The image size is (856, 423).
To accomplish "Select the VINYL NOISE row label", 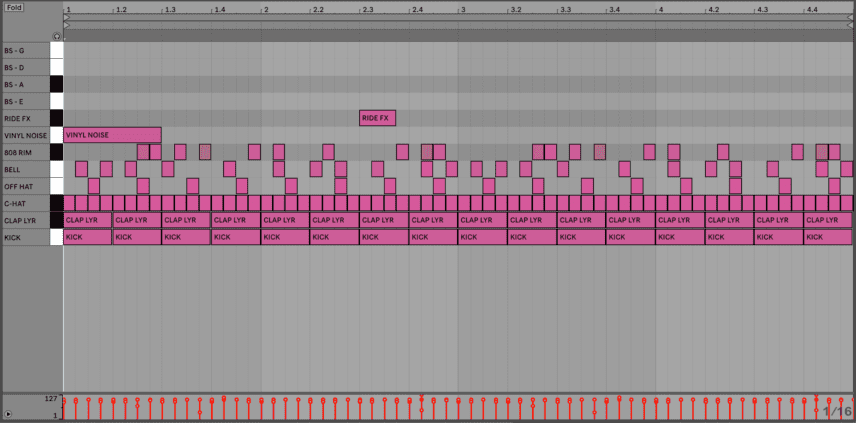I will tap(25, 135).
